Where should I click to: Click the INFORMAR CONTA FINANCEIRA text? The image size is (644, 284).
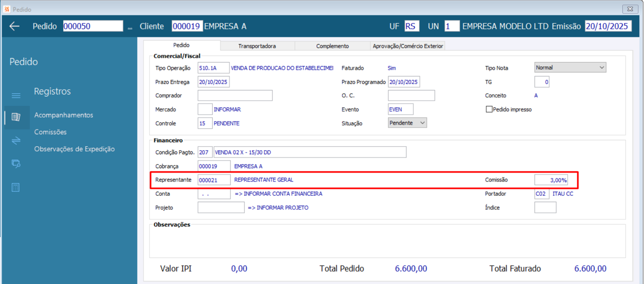tap(278, 194)
